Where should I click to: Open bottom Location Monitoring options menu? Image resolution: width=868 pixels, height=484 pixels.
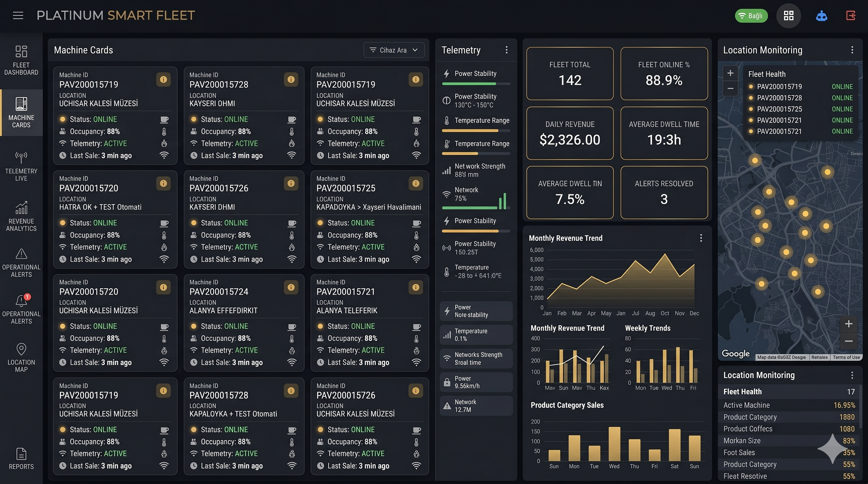852,375
